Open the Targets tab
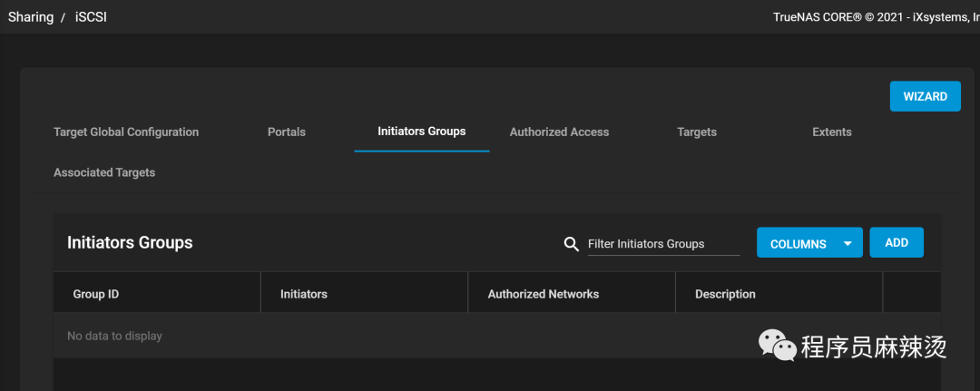The height and width of the screenshot is (391, 980). coord(697,132)
